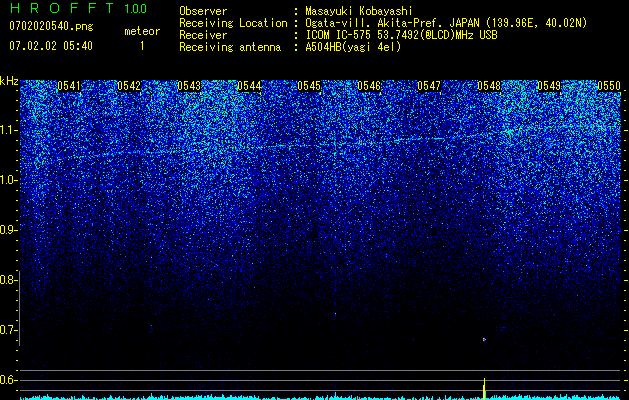The image size is (629, 400).
Task: Click the 0544 time marker
Action: (249, 86)
